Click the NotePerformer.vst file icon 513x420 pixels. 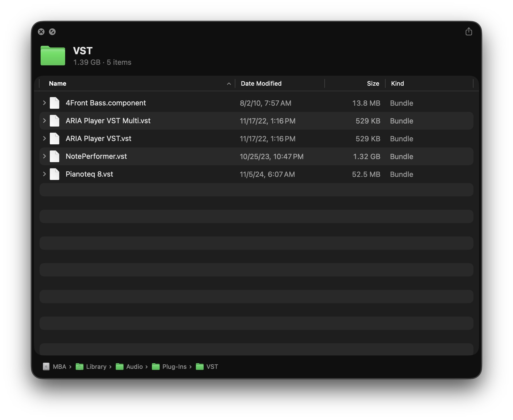[x=55, y=157]
